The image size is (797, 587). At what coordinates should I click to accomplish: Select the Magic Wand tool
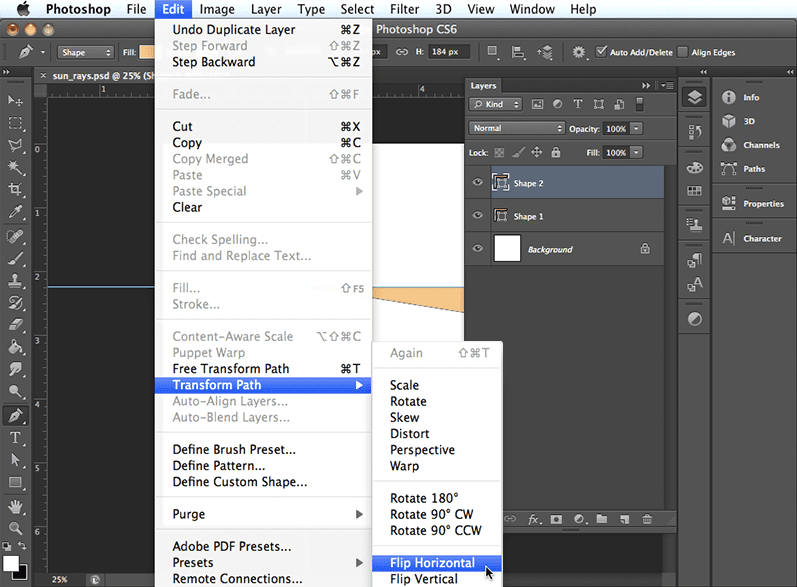(15, 168)
